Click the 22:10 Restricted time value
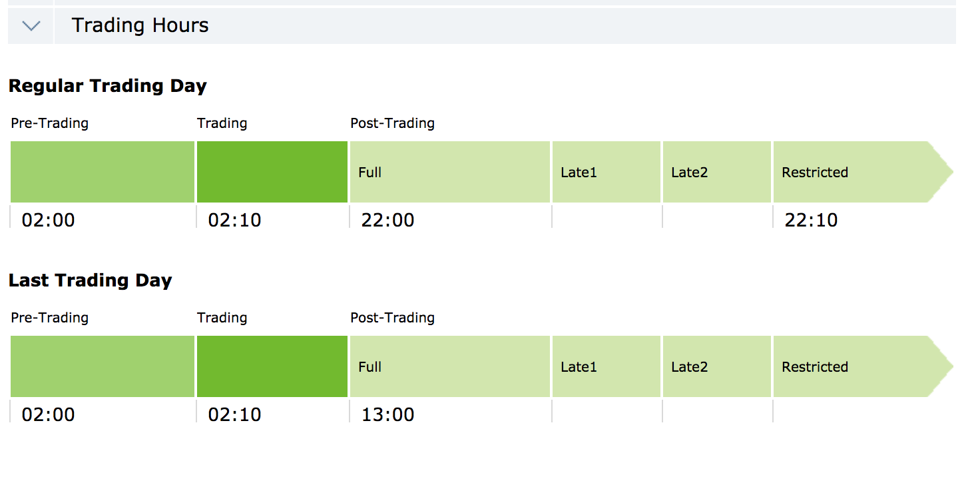 [811, 220]
